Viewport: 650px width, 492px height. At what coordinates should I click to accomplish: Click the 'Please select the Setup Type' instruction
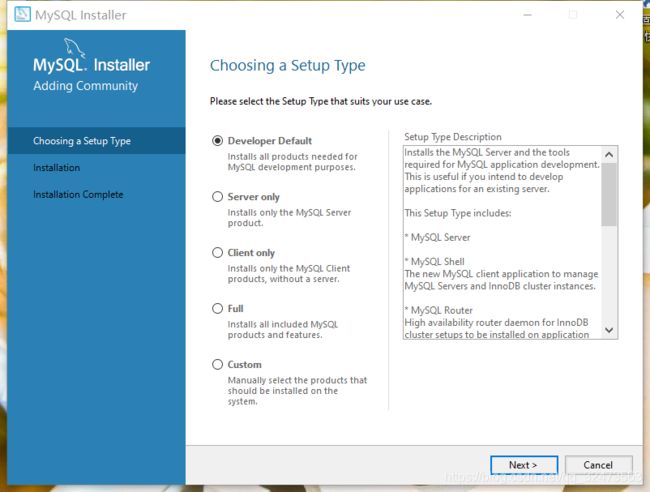tap(320, 102)
